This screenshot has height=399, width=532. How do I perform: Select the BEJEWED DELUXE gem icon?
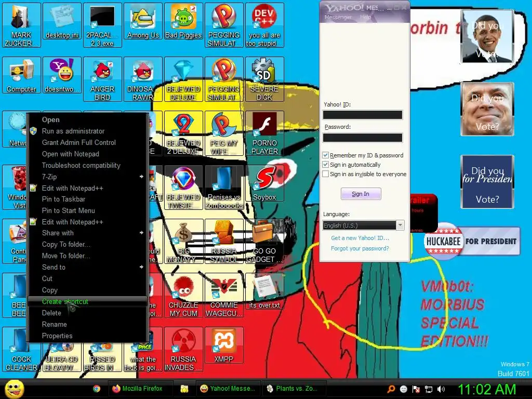click(183, 79)
